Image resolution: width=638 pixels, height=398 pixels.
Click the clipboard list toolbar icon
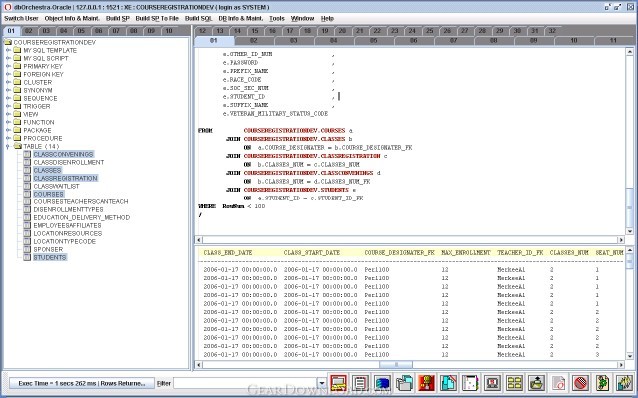click(x=360, y=383)
